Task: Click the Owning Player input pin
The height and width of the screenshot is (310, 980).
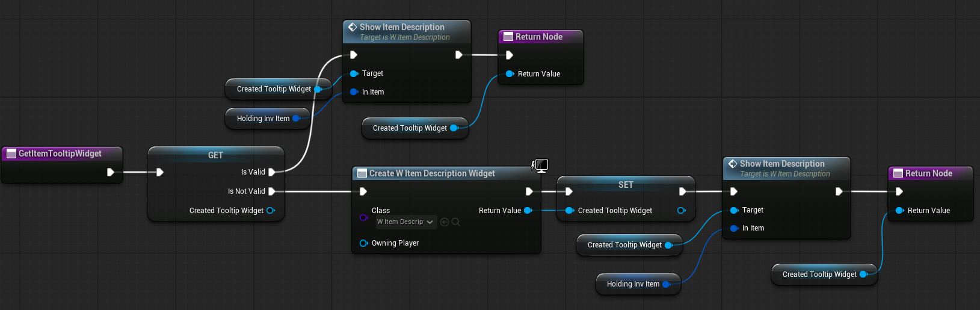Action: tap(363, 243)
